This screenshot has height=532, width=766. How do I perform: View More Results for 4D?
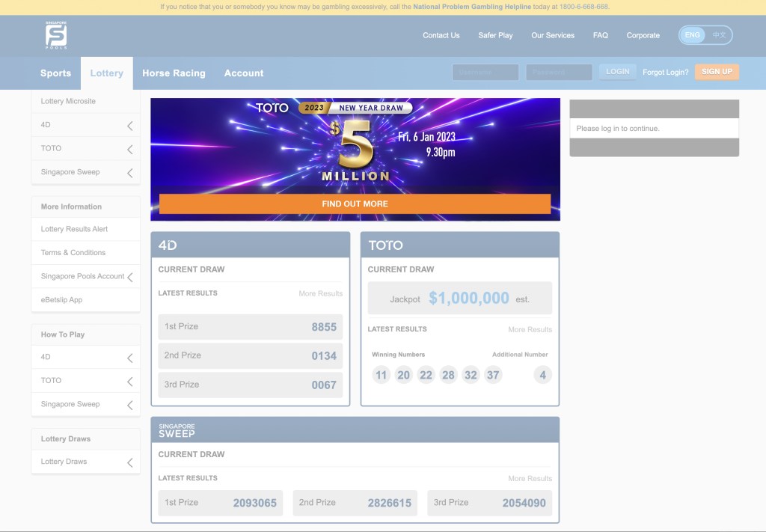click(x=320, y=293)
